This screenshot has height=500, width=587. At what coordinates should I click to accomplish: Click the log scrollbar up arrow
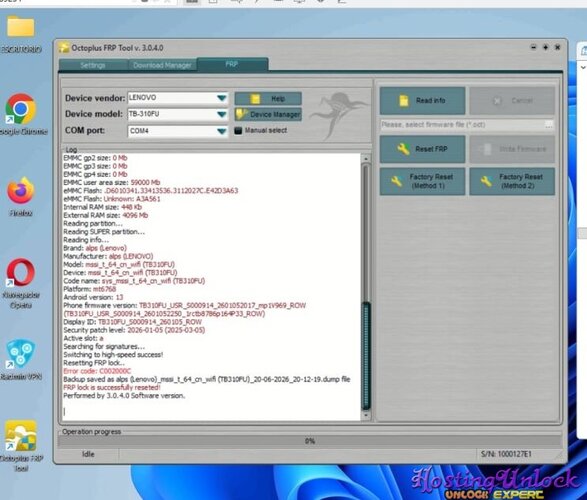click(366, 159)
